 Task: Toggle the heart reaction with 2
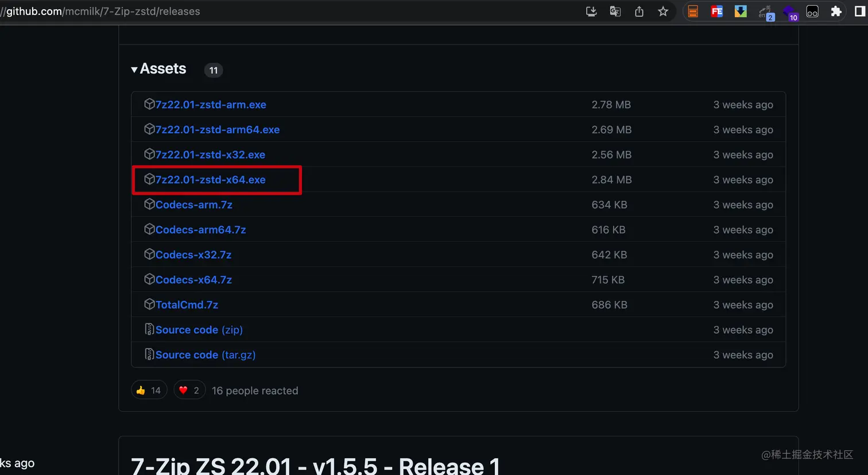[189, 390]
